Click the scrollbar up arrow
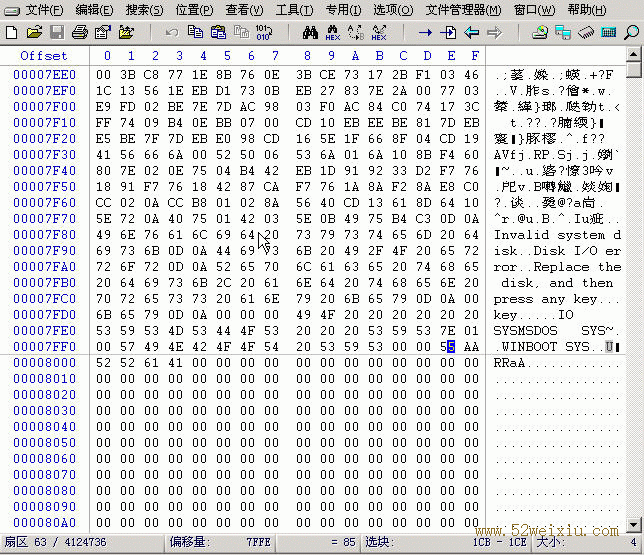The height and width of the screenshot is (555, 644). pyautogui.click(x=633, y=54)
